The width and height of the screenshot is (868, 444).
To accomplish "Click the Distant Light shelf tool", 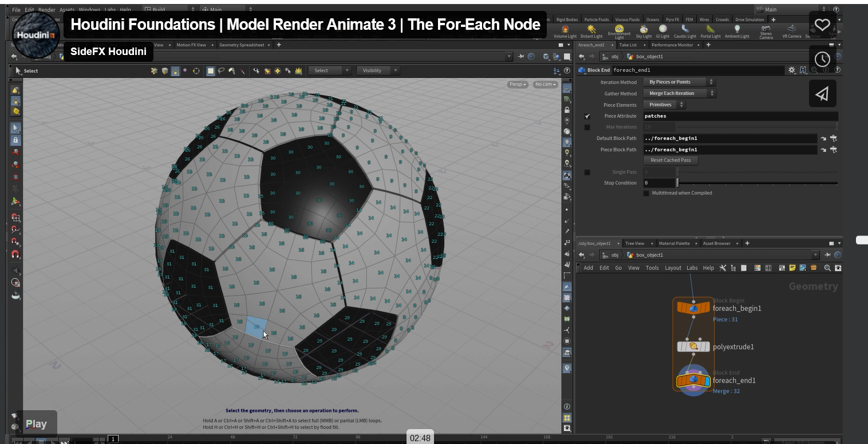I will click(591, 32).
